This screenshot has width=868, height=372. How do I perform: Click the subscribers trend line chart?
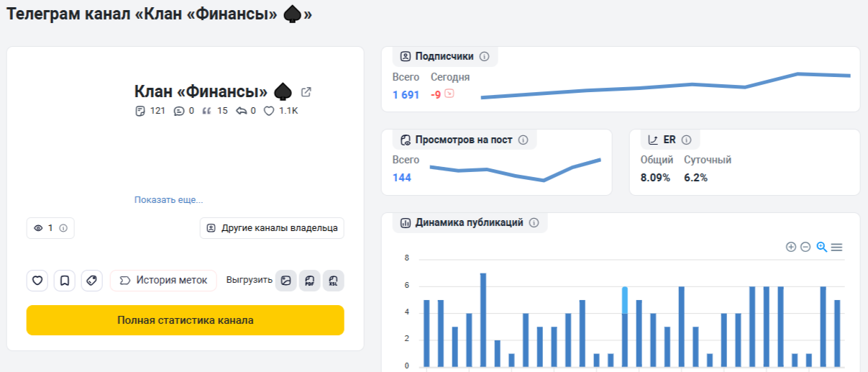665,85
